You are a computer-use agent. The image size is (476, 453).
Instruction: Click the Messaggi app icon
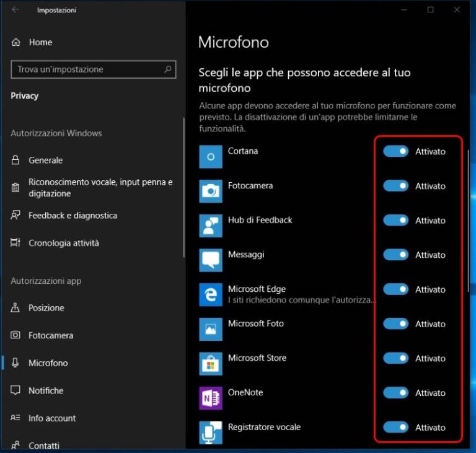(211, 260)
